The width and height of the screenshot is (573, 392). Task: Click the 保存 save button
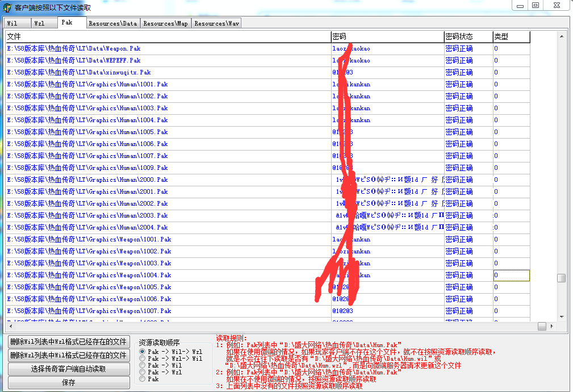[x=69, y=382]
